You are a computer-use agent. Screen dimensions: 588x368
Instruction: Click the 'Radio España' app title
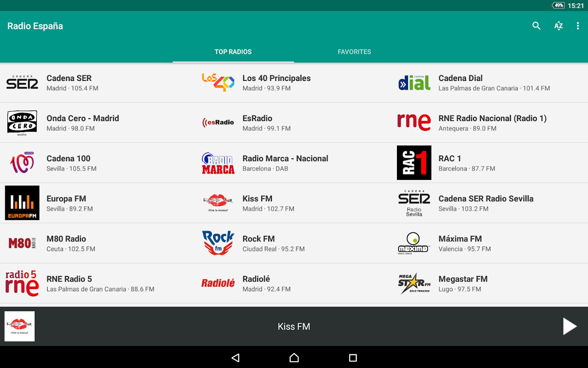click(x=35, y=26)
